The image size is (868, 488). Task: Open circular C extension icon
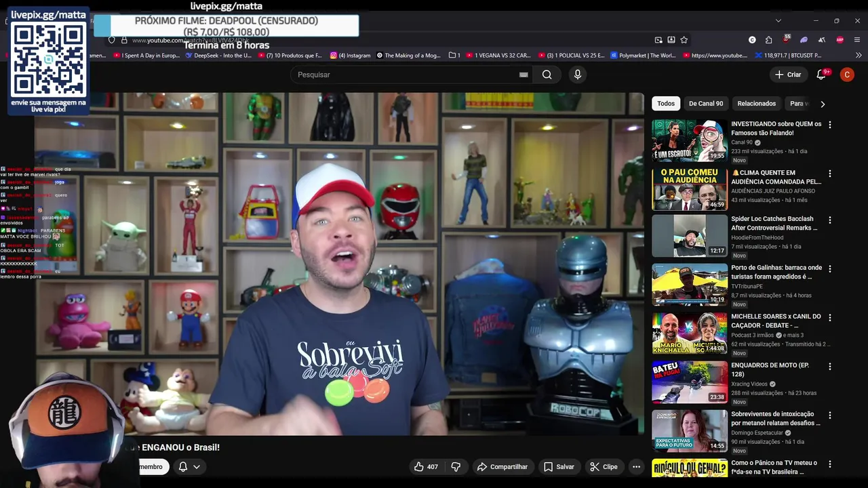[752, 40]
